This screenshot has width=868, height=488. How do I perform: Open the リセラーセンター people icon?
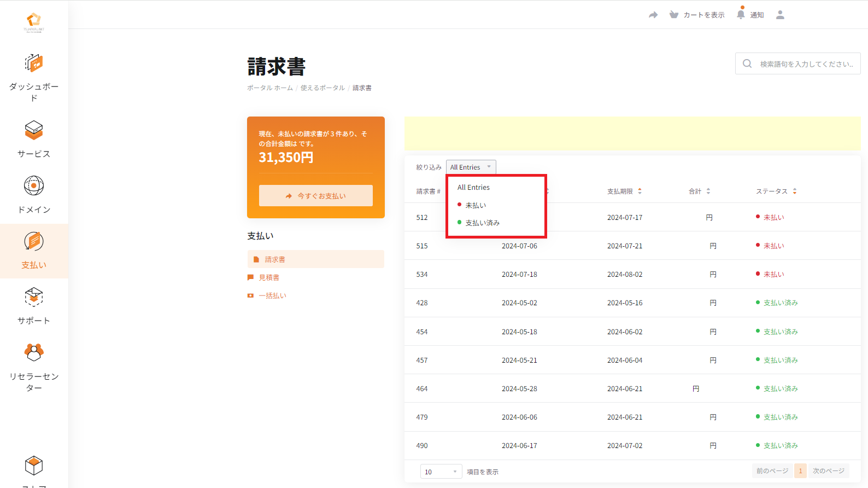(x=34, y=352)
